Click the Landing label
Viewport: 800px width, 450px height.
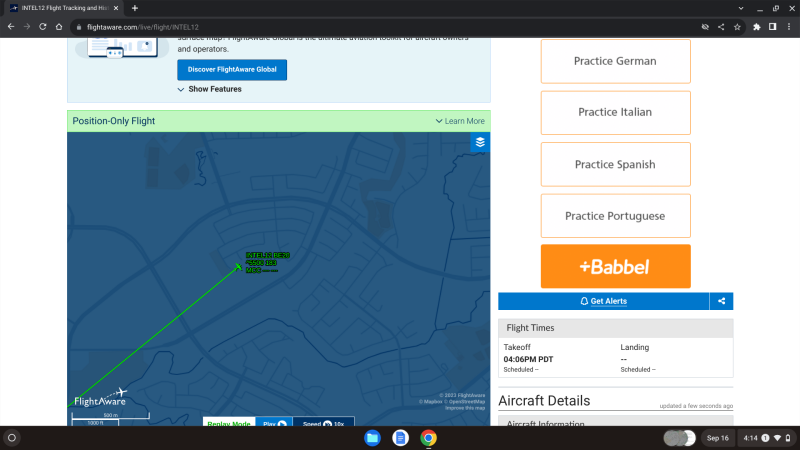pos(635,347)
